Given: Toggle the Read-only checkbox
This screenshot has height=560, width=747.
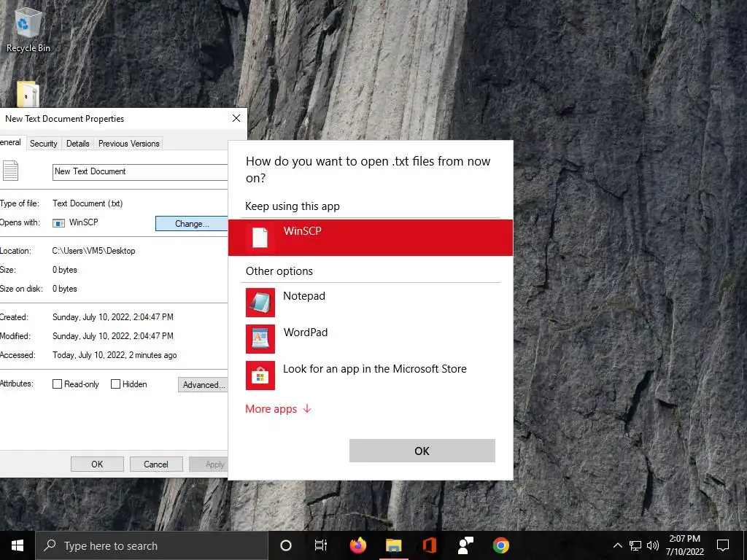Looking at the screenshot, I should click(x=57, y=384).
